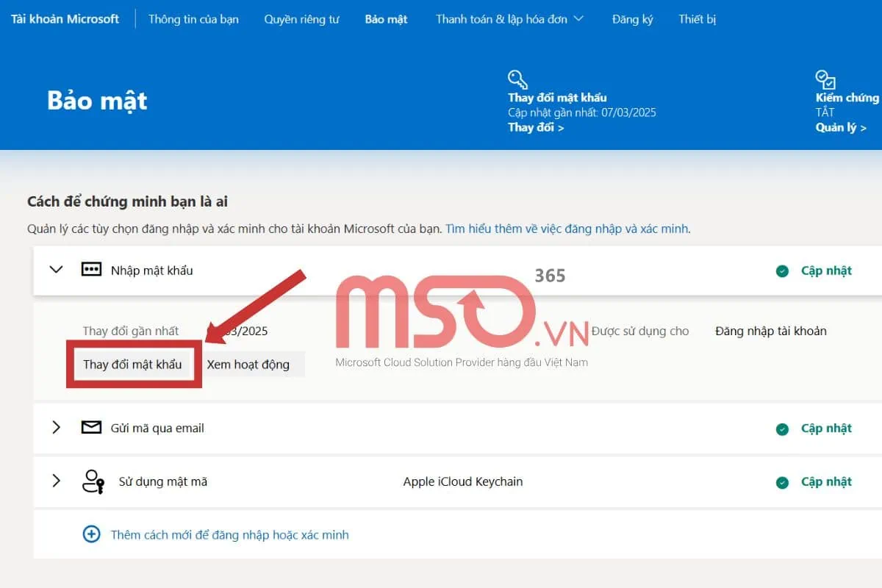882x588 pixels.
Task: Click the password card icon beside Nhập mật khẩu
Action: (91, 269)
